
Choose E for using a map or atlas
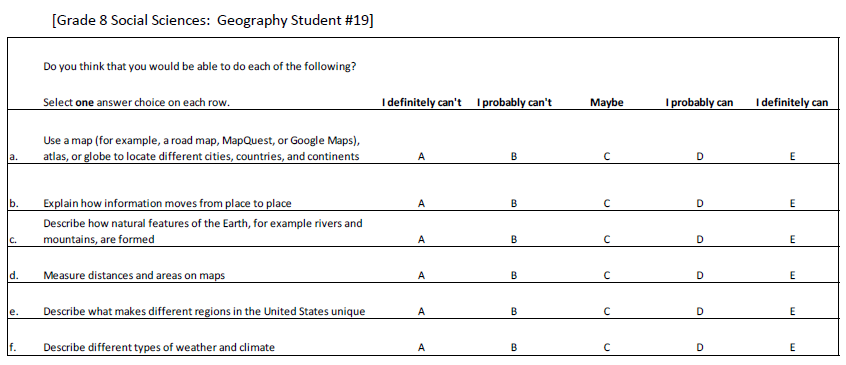(792, 157)
